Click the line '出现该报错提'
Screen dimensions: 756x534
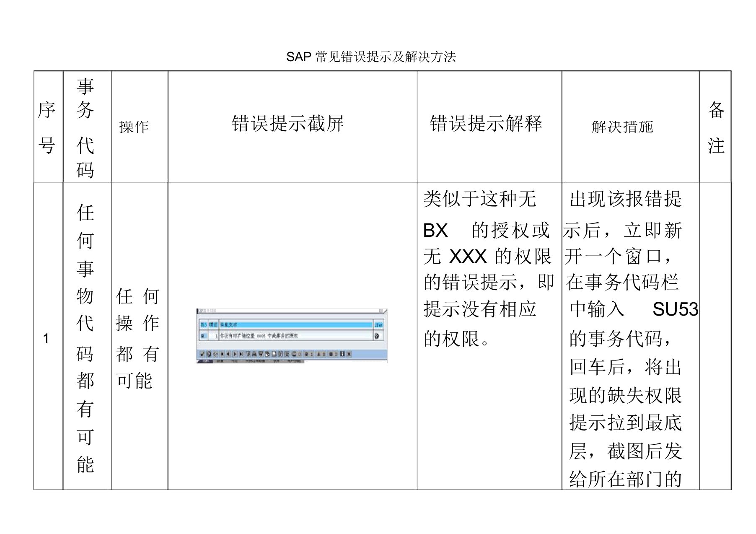[626, 199]
